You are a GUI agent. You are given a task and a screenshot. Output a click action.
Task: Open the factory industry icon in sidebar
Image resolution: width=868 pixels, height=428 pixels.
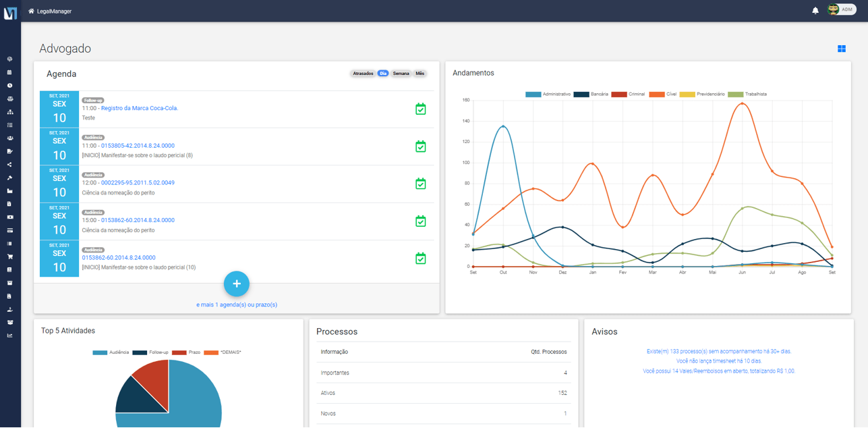pos(9,191)
